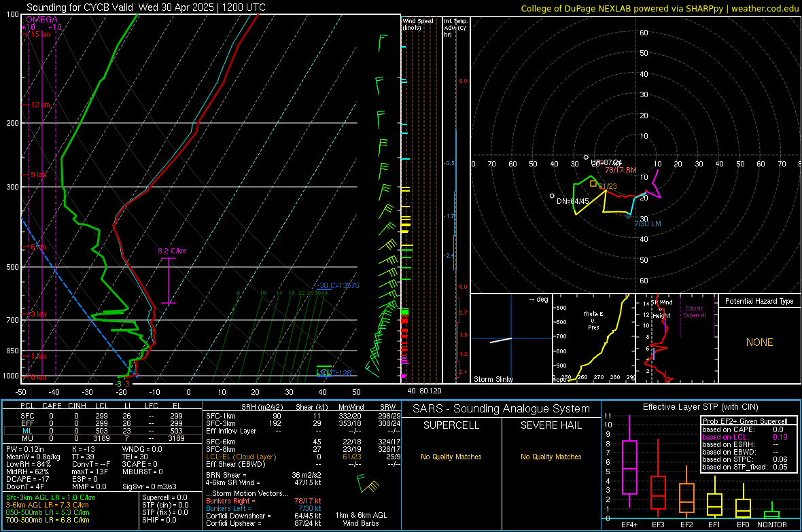This screenshot has width=802, height=532.
Task: Click the 'based on STPC:' probability line
Action: (x=745, y=459)
